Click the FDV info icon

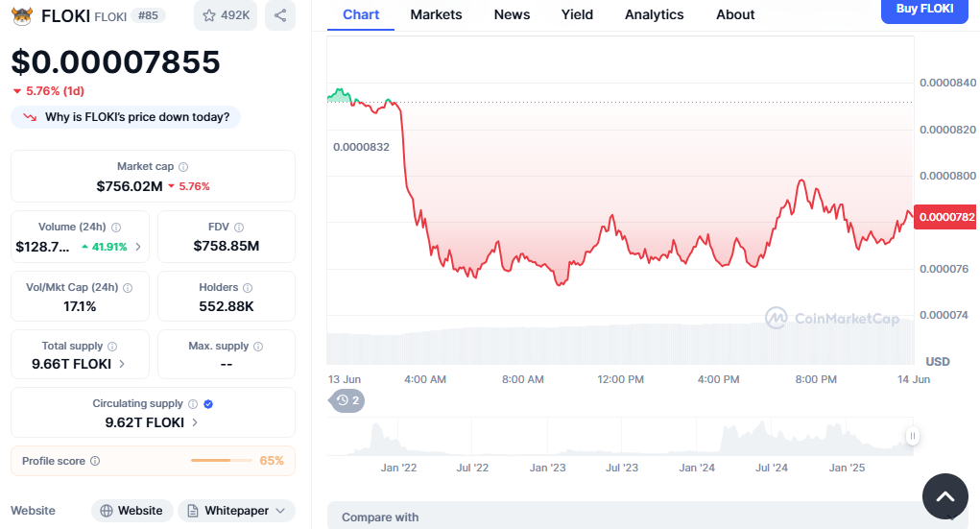[x=239, y=228]
